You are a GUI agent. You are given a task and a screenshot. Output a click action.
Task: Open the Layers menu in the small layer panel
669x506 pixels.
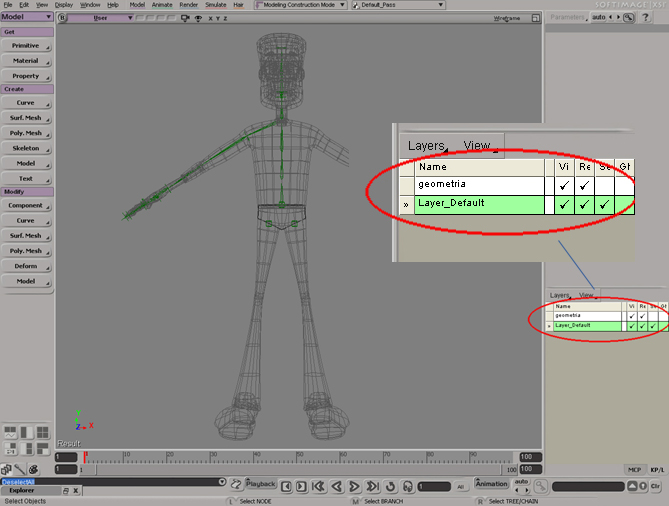click(561, 296)
